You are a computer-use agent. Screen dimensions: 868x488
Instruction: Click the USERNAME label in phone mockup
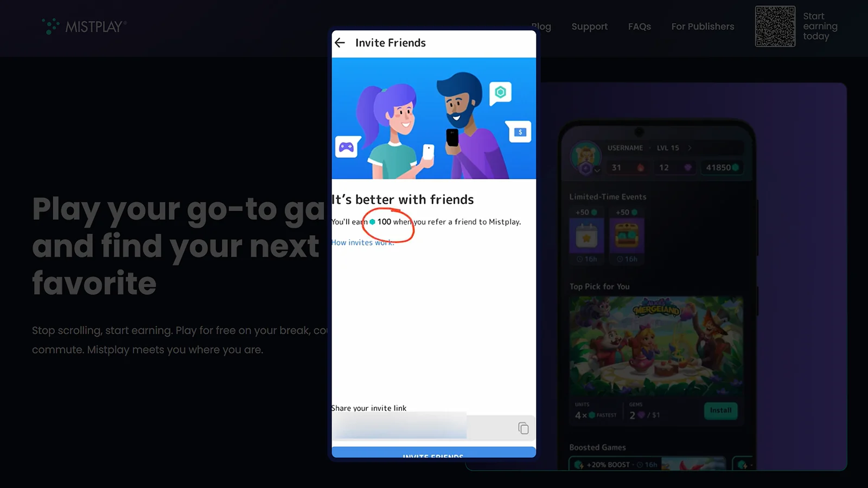pos(625,148)
